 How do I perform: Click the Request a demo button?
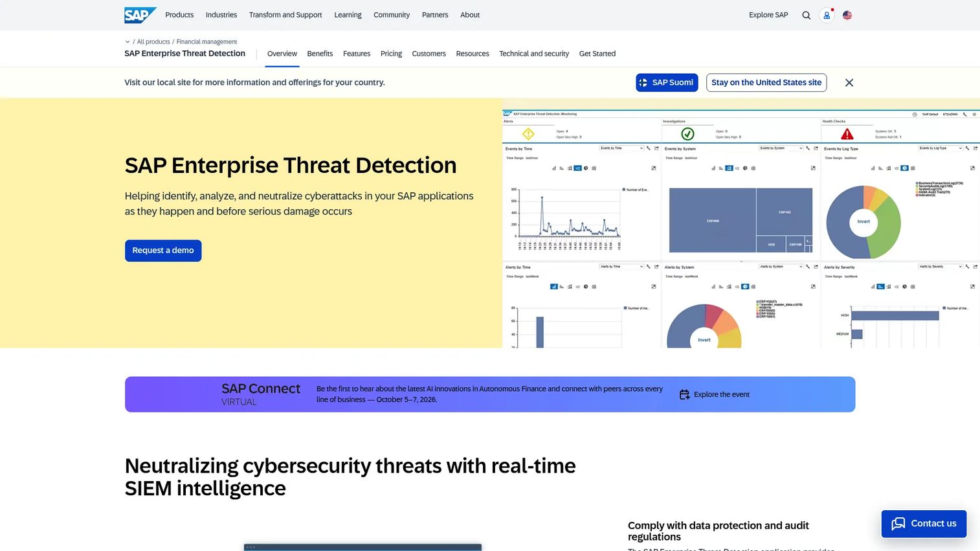(163, 251)
